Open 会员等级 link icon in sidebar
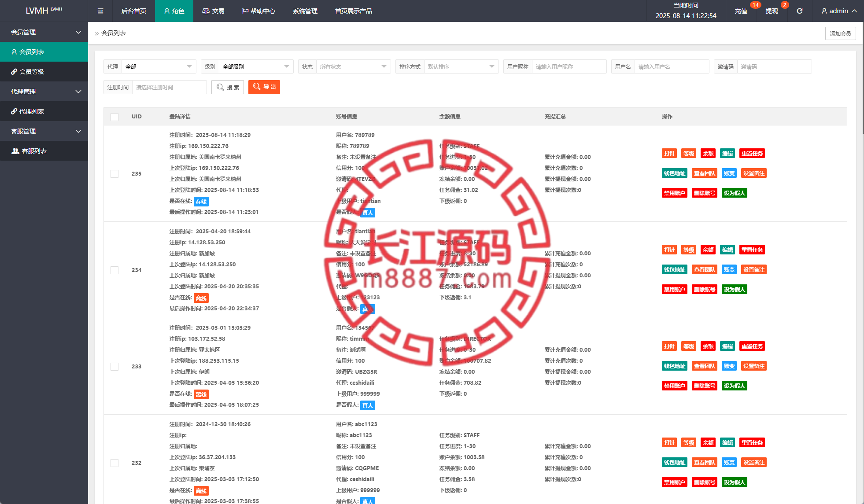Screen dimensions: 864x504 click(x=14, y=72)
